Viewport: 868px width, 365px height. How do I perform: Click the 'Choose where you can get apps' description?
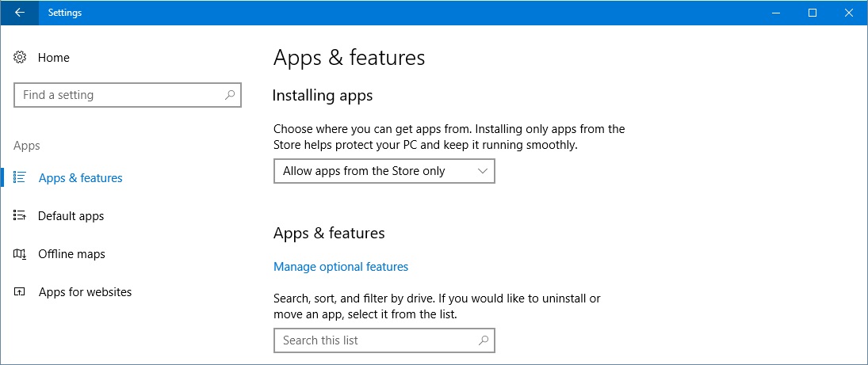coord(449,137)
